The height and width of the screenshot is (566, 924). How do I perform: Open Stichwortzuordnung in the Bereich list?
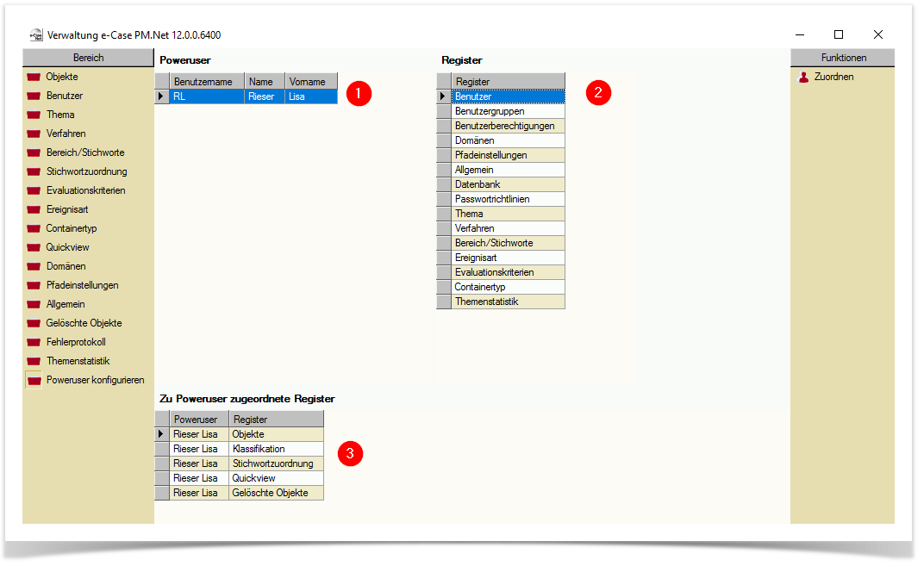(x=86, y=171)
